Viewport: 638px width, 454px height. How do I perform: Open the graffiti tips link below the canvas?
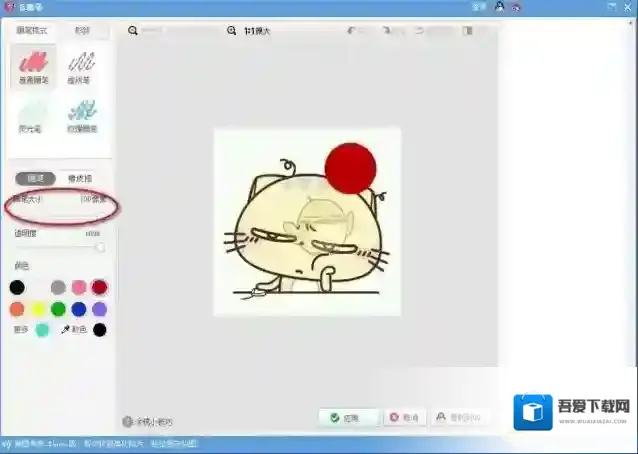point(147,422)
